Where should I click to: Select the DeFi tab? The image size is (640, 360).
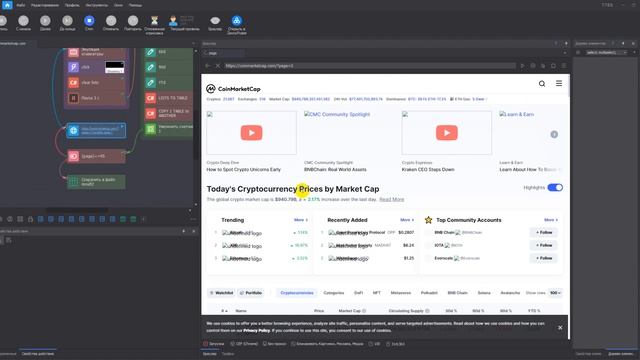358,293
